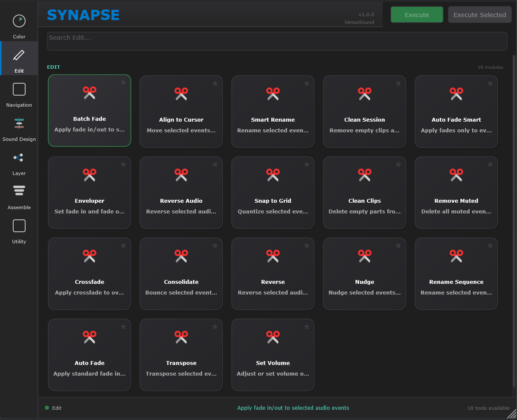Click the Enveloper scissors icon
517x420 pixels.
[x=90, y=175]
